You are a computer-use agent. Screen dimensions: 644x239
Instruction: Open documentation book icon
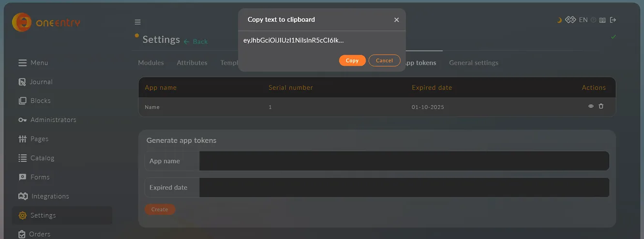[x=602, y=20]
